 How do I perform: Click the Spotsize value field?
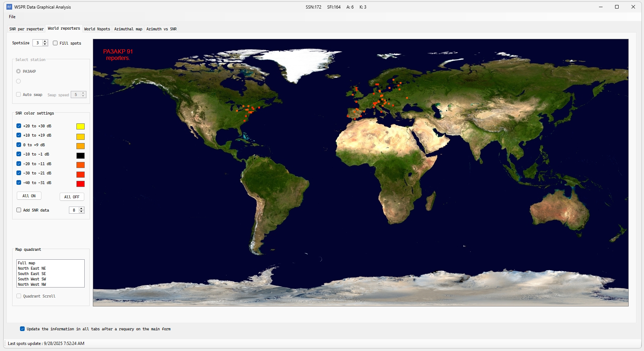(38, 43)
